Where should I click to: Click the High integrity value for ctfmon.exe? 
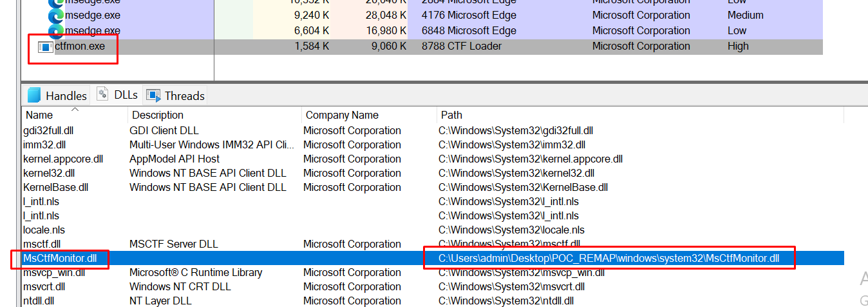coord(738,46)
